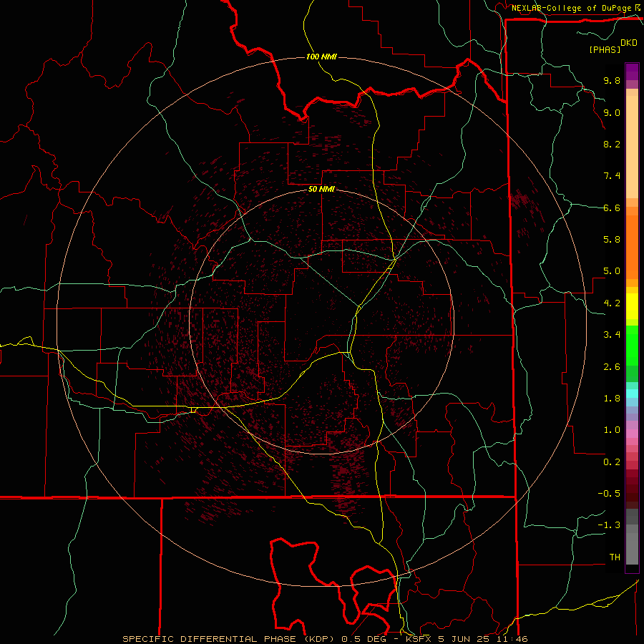
Task: Click the [PHAS] label above the color bar
Action: pos(605,49)
